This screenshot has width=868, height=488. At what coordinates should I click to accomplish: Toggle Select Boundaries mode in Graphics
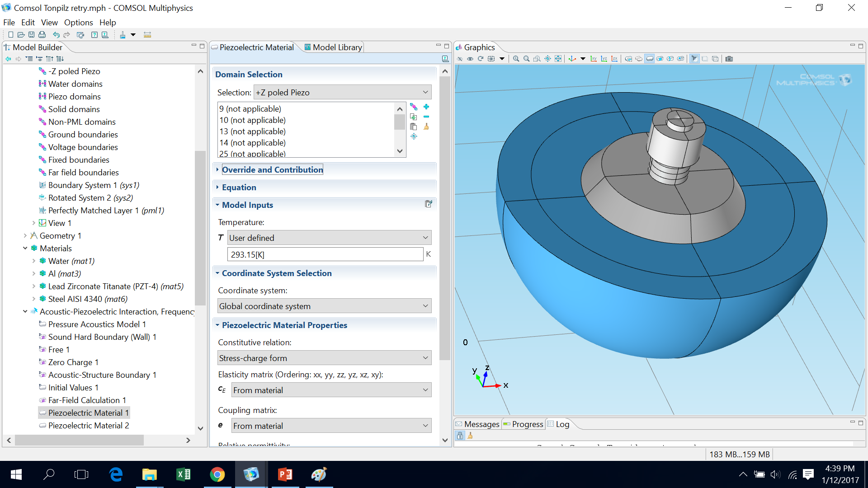(x=660, y=59)
